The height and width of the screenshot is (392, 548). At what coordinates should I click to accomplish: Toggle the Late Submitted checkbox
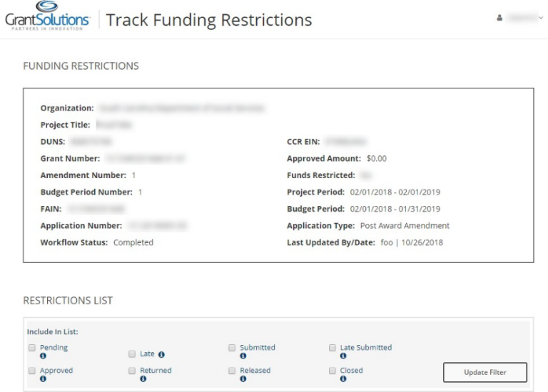tap(333, 348)
